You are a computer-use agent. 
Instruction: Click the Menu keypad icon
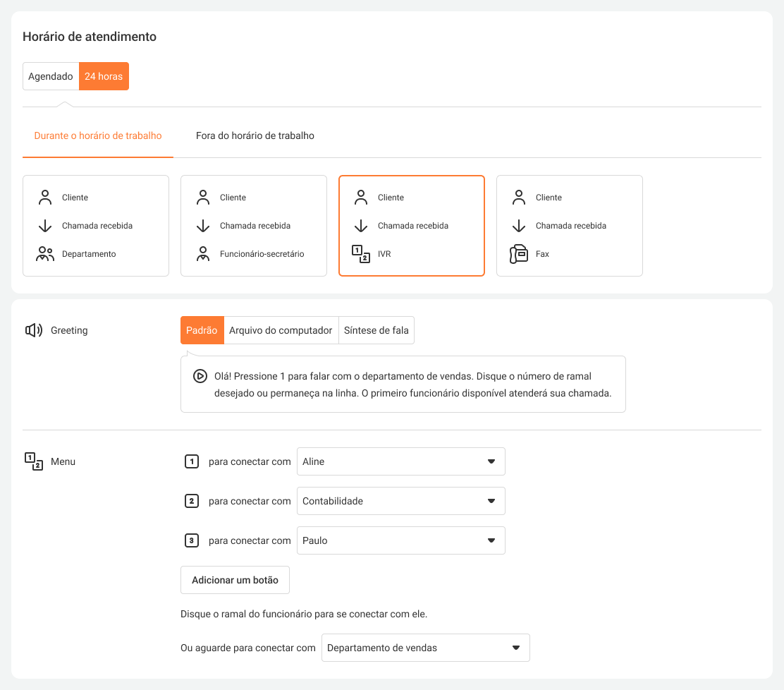(34, 461)
